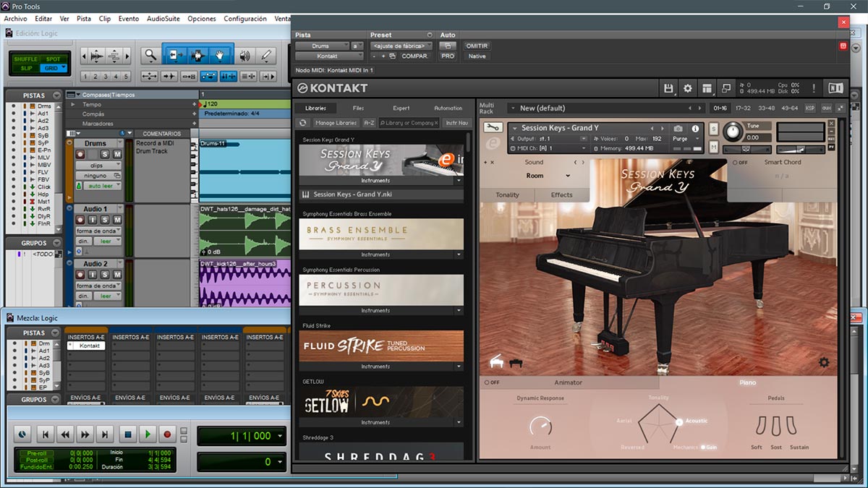Open the Sound Room preset dropdown
The width and height of the screenshot is (868, 488).
(x=548, y=176)
